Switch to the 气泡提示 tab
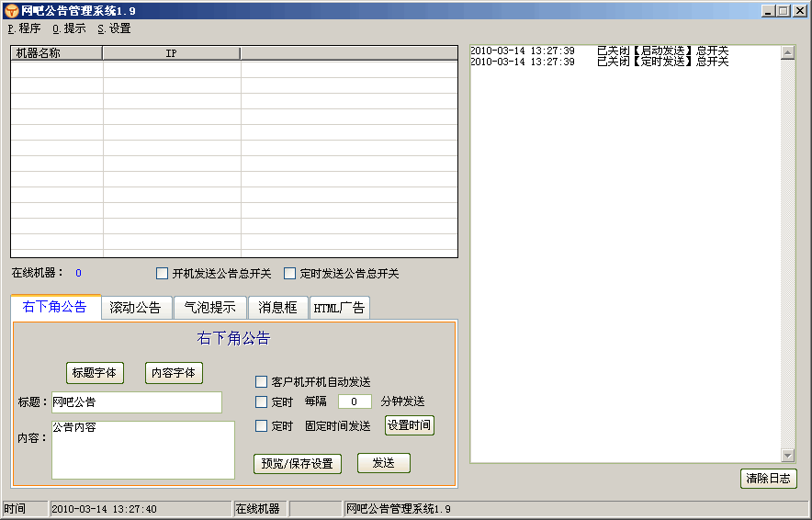 209,308
